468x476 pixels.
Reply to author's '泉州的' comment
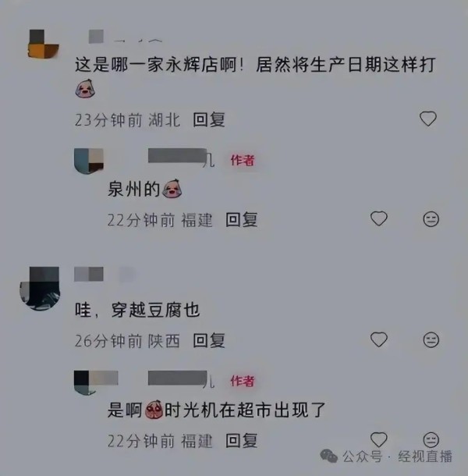[x=242, y=219]
